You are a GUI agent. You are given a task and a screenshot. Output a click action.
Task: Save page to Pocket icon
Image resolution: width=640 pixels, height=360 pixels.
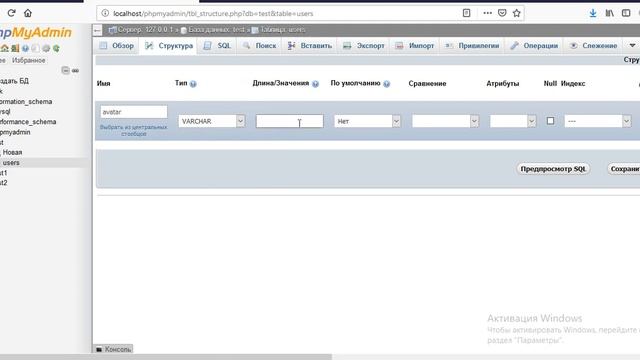click(x=502, y=13)
